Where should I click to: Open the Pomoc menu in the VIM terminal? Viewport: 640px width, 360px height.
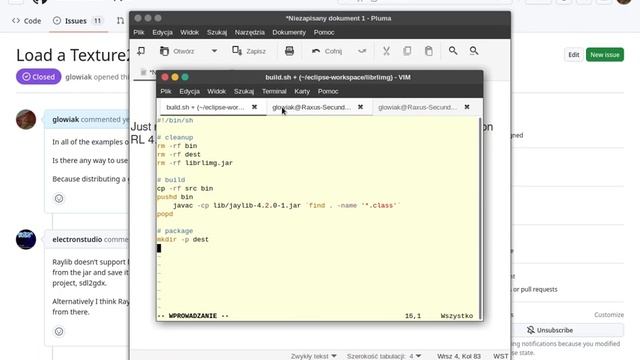328,91
